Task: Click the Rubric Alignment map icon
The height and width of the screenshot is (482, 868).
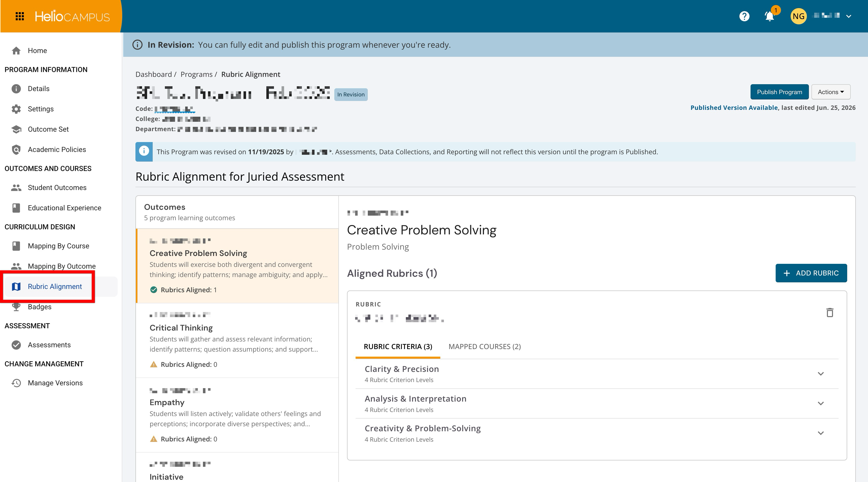Action: tap(16, 286)
